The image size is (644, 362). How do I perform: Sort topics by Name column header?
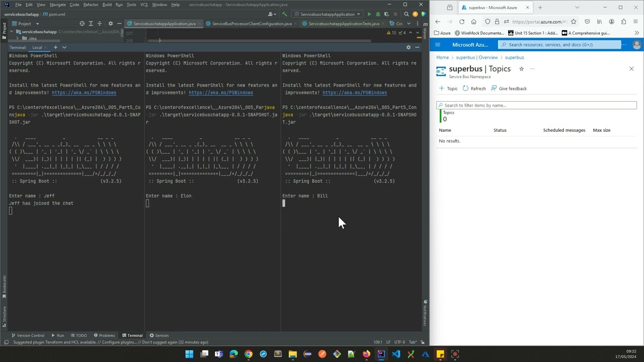tap(445, 130)
